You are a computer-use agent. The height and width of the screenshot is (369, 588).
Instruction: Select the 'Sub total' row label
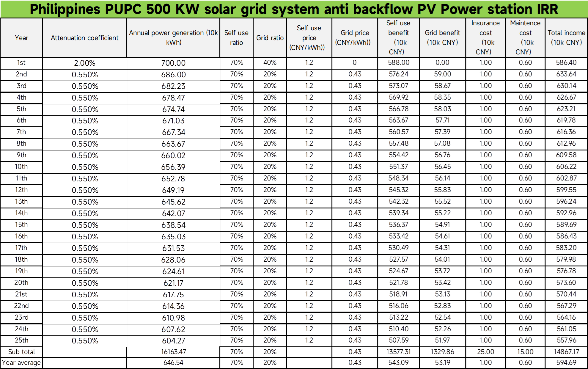pos(21,352)
